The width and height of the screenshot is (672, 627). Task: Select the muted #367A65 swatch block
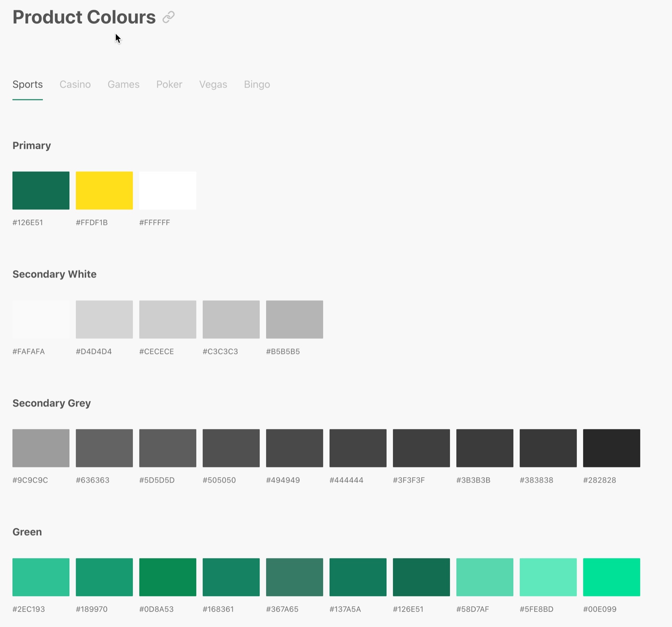pyautogui.click(x=294, y=577)
